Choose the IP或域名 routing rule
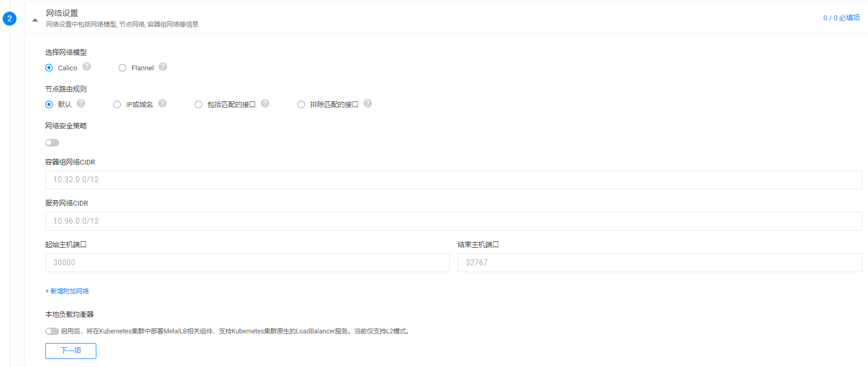The width and height of the screenshot is (868, 367). (x=117, y=104)
